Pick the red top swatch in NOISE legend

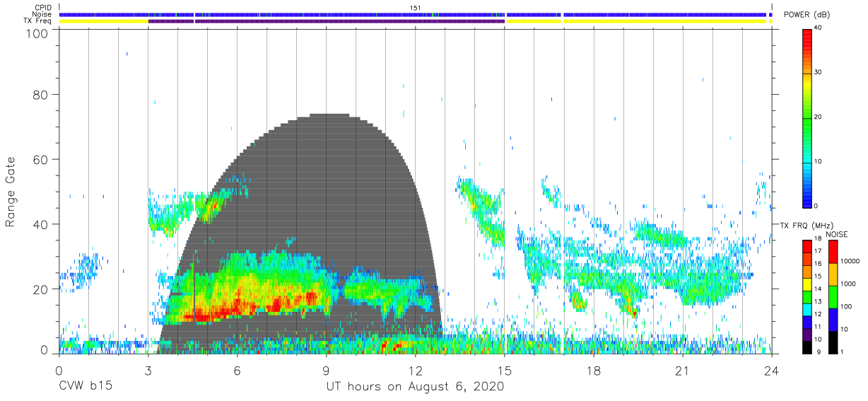click(x=833, y=252)
